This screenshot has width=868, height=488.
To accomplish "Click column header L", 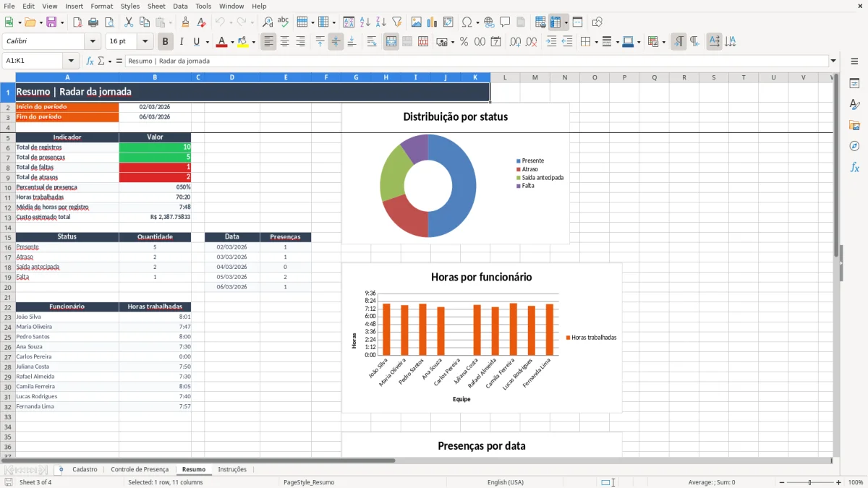I will tap(505, 77).
